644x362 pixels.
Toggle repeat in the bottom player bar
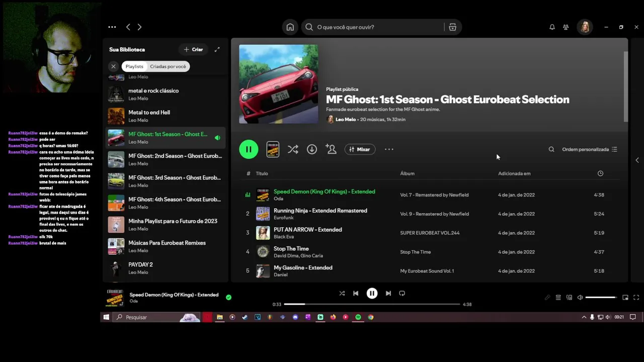[x=402, y=293]
